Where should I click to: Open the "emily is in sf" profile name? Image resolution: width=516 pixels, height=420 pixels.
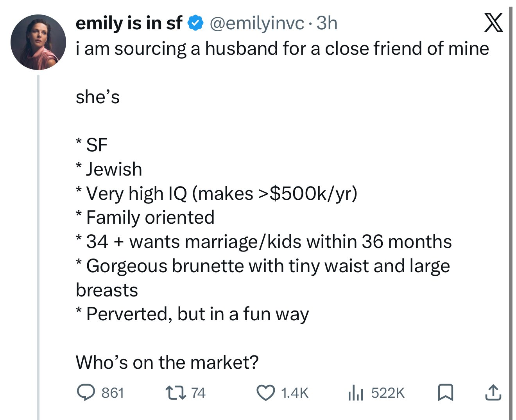[x=129, y=23]
